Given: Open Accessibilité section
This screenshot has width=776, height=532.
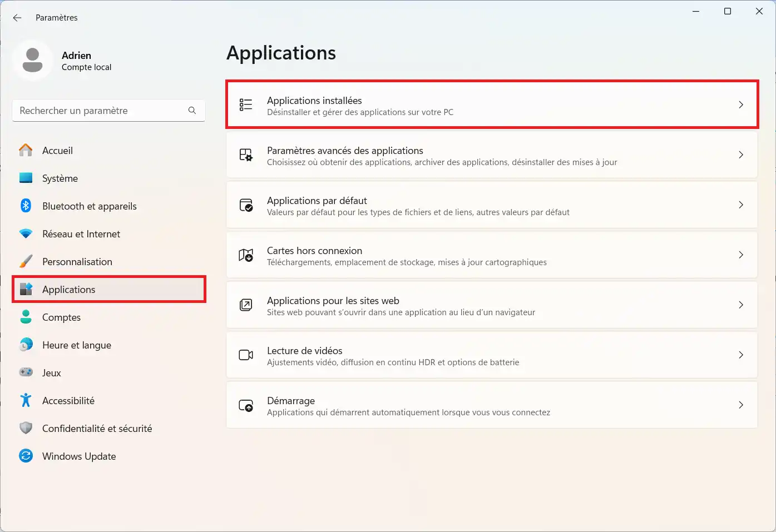Looking at the screenshot, I should [x=68, y=401].
